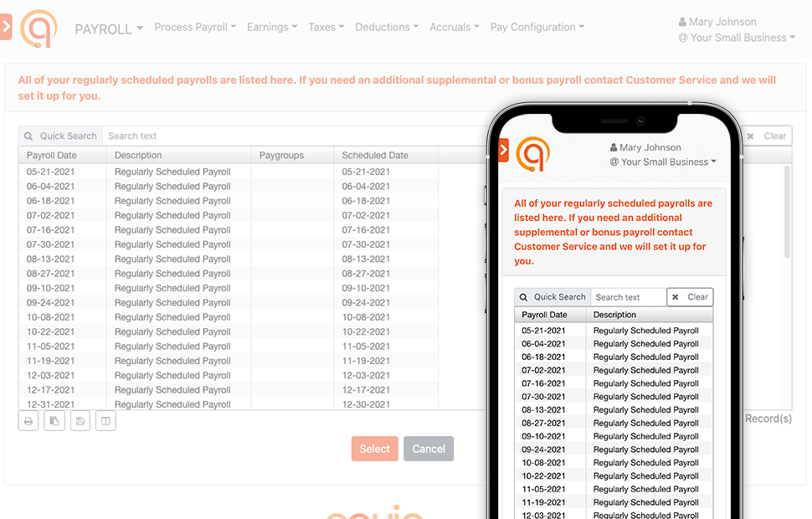This screenshot has height=519, width=812.
Task: Select the 11-19-2021 payroll date row on desktop
Action: 254,361
